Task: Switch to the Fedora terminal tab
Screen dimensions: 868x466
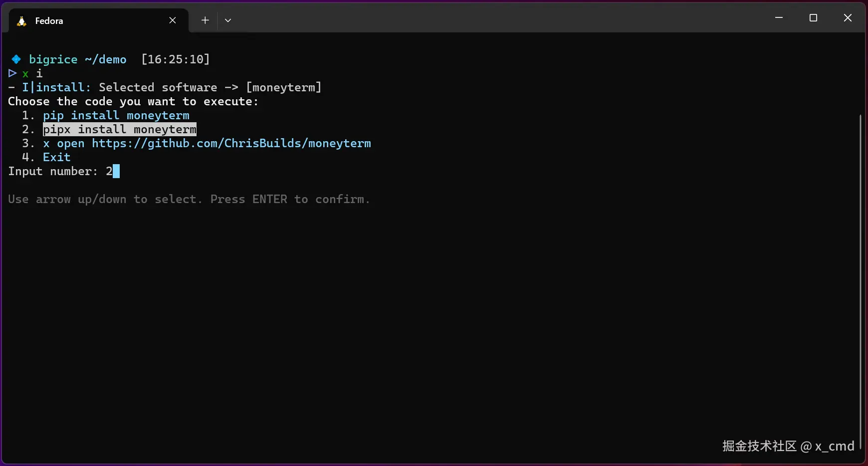Action: 99,20
